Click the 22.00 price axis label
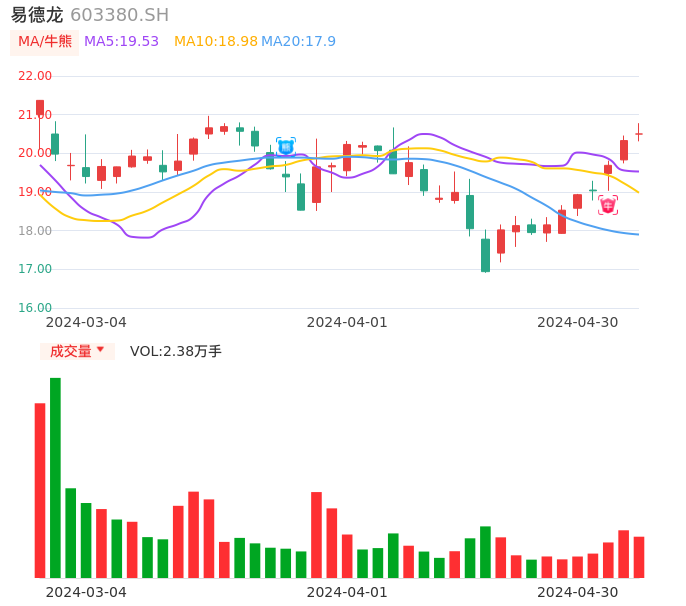This screenshot has width=686, height=606. point(36,76)
